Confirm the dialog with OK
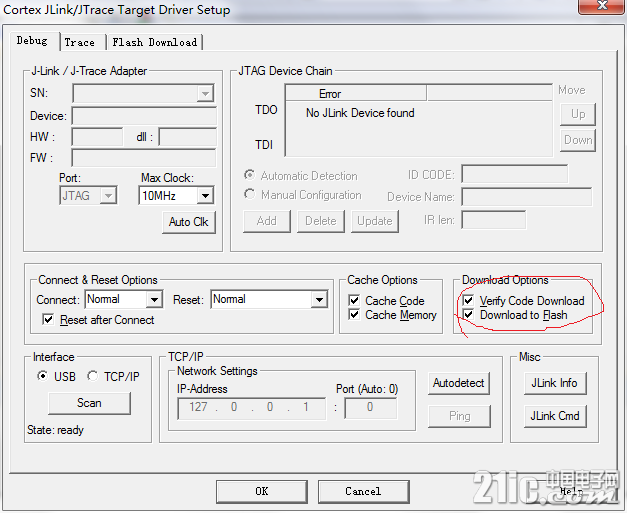The height and width of the screenshot is (513, 627). [x=262, y=491]
